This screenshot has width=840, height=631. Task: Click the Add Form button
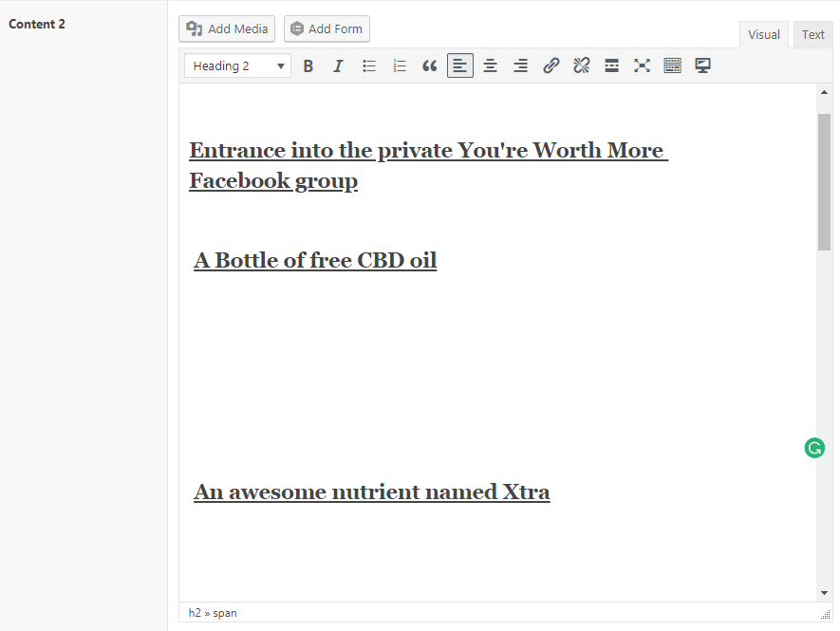point(327,28)
